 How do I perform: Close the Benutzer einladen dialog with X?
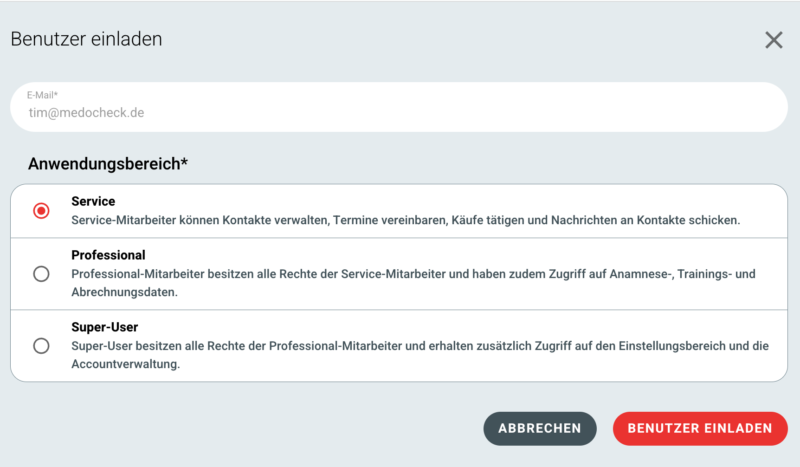[773, 40]
